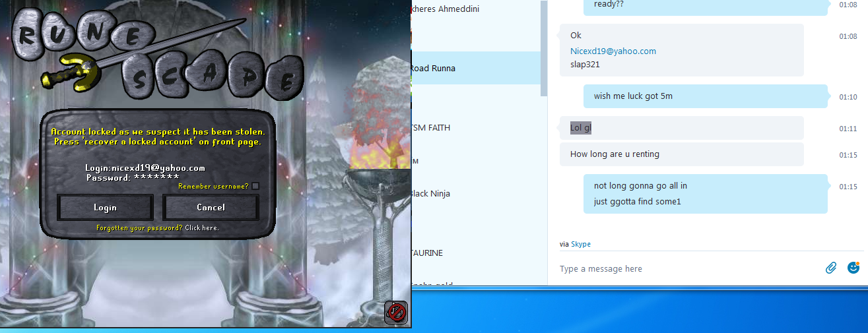Click the 'ready??' message bubble

(705, 7)
